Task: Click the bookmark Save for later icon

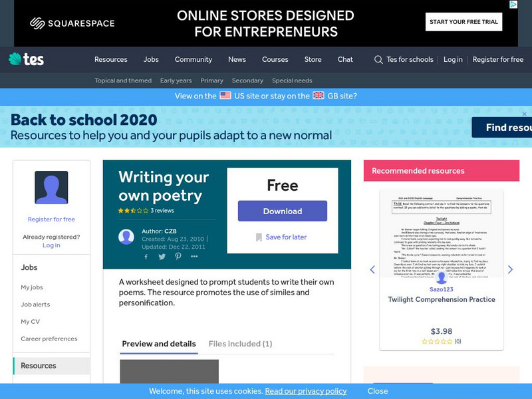Action: (259, 237)
